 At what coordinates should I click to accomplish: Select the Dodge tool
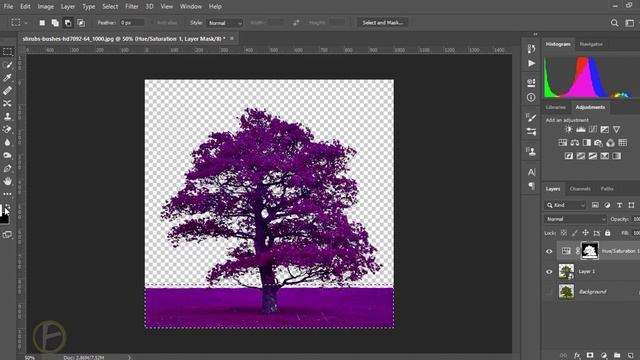pyautogui.click(x=7, y=156)
